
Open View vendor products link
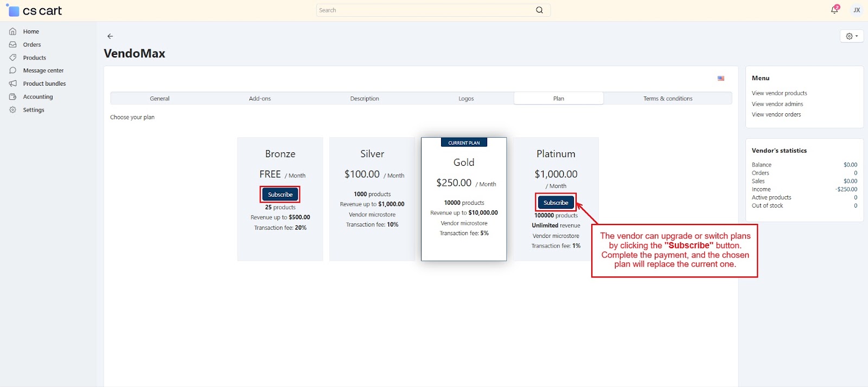779,93
